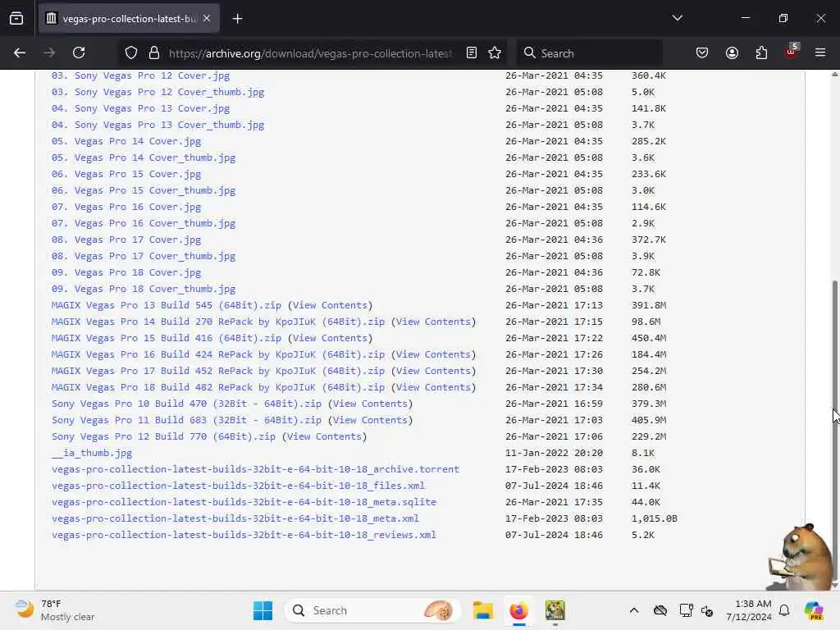Open the _meta.xml link
840x630 pixels.
pyautogui.click(x=235, y=518)
